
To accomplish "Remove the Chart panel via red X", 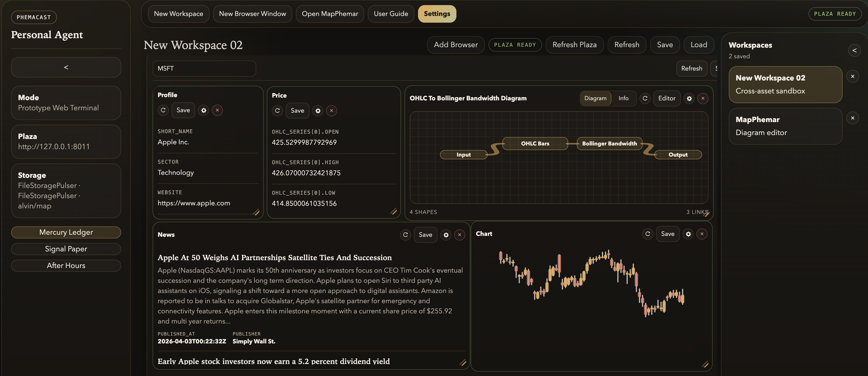I will [x=702, y=234].
